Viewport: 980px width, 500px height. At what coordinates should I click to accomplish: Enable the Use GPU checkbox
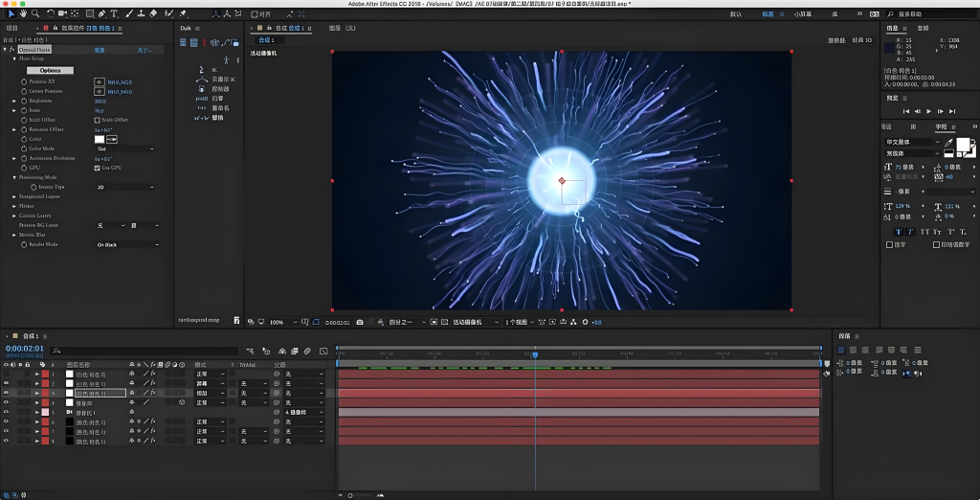[x=97, y=168]
